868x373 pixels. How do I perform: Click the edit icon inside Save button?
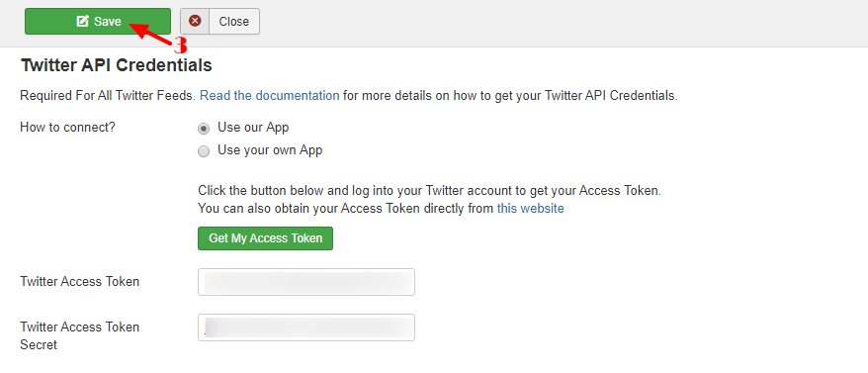click(82, 22)
